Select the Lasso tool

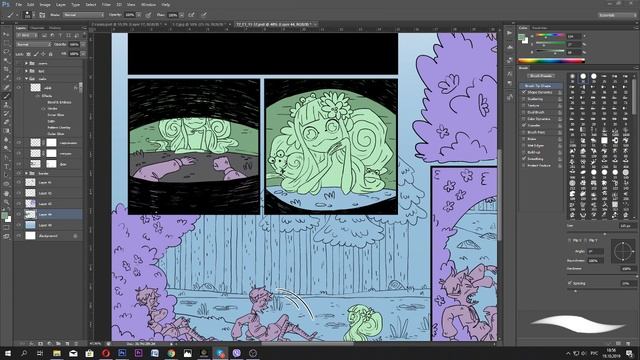[x=6, y=52]
